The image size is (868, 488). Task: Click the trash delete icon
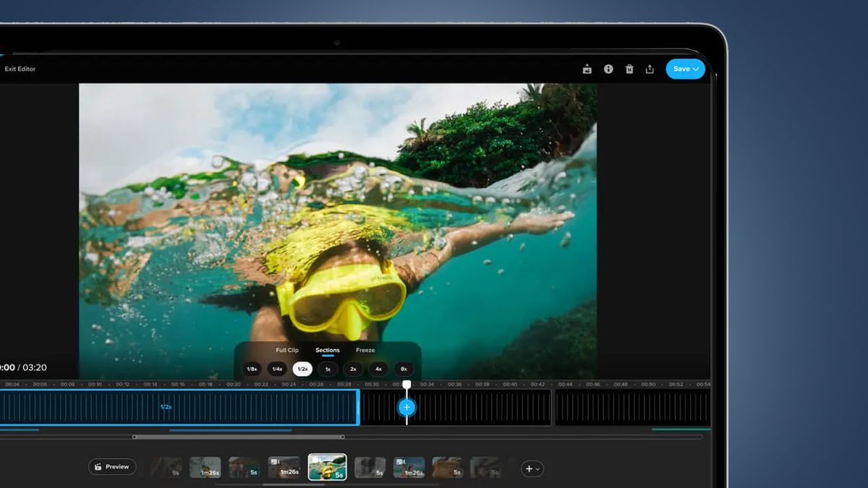(629, 69)
